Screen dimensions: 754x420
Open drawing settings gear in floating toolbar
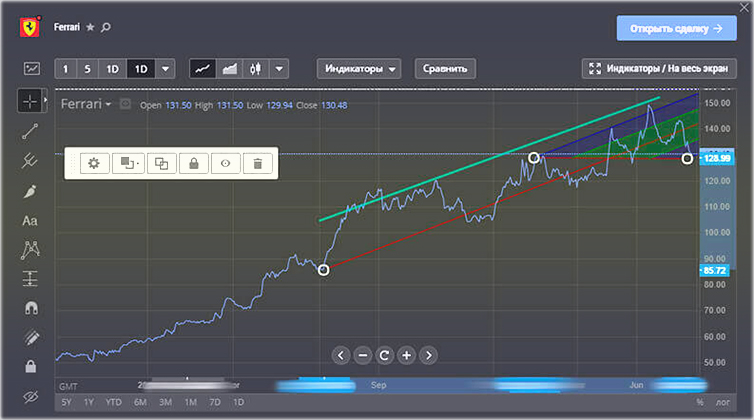click(x=94, y=163)
